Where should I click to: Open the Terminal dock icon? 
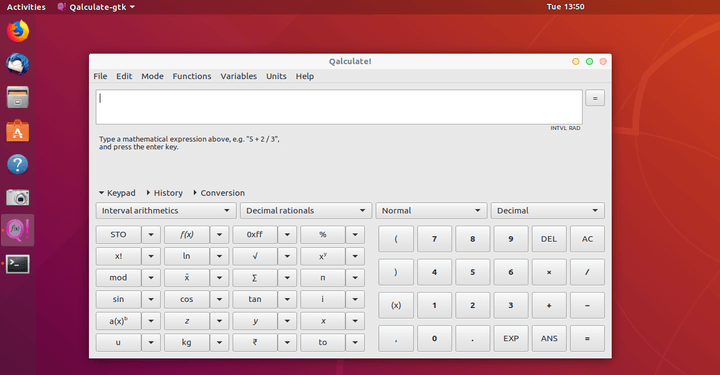pyautogui.click(x=17, y=264)
